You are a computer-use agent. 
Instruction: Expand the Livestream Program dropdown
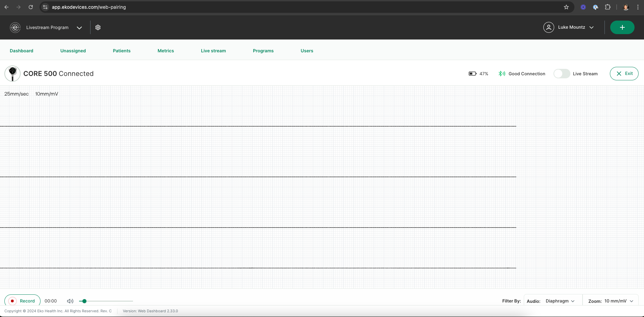(x=79, y=28)
